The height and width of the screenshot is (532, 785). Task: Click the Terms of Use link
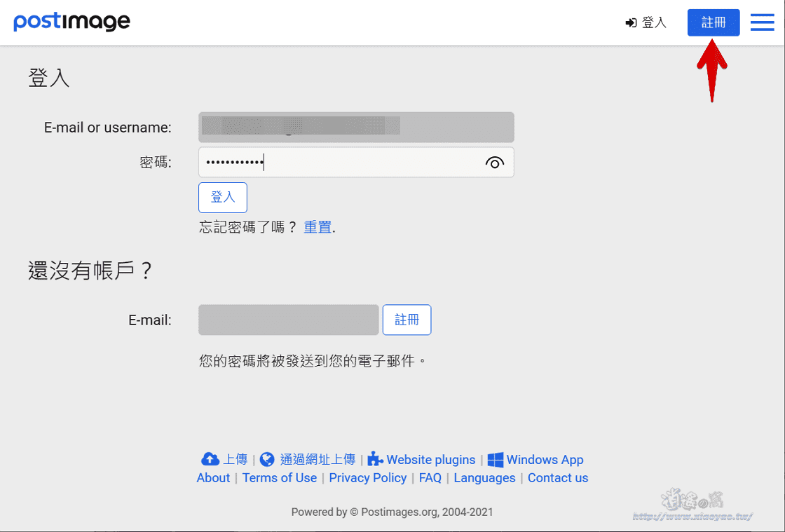[x=280, y=477]
